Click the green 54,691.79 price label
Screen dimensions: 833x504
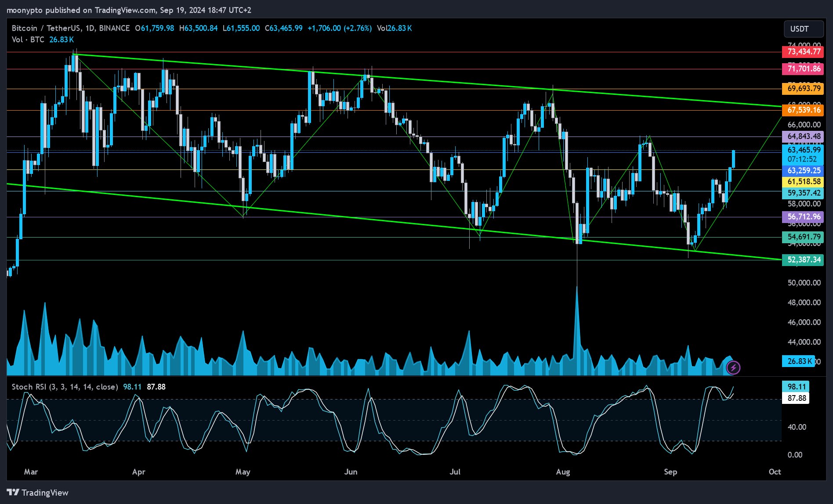click(804, 237)
